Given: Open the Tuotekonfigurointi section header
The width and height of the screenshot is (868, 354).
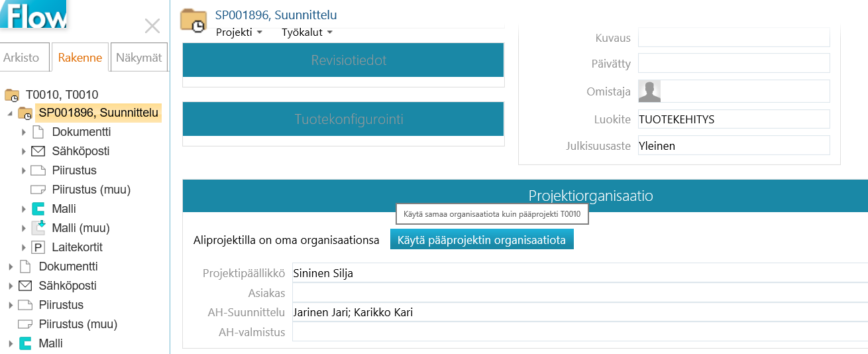Looking at the screenshot, I should 343,120.
